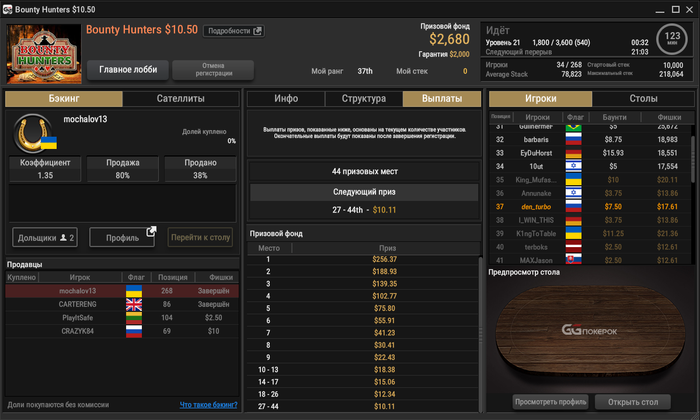Click the Коэффициент 1.35 box

click(x=45, y=169)
